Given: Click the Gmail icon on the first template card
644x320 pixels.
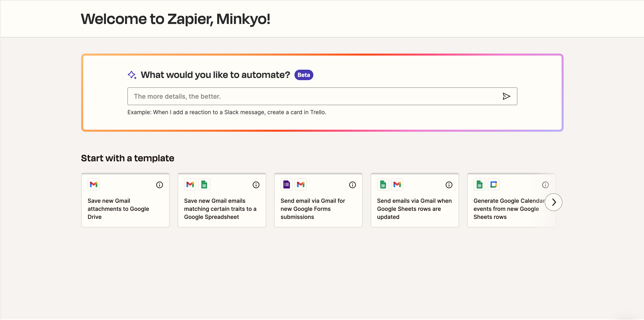Looking at the screenshot, I should pyautogui.click(x=94, y=184).
